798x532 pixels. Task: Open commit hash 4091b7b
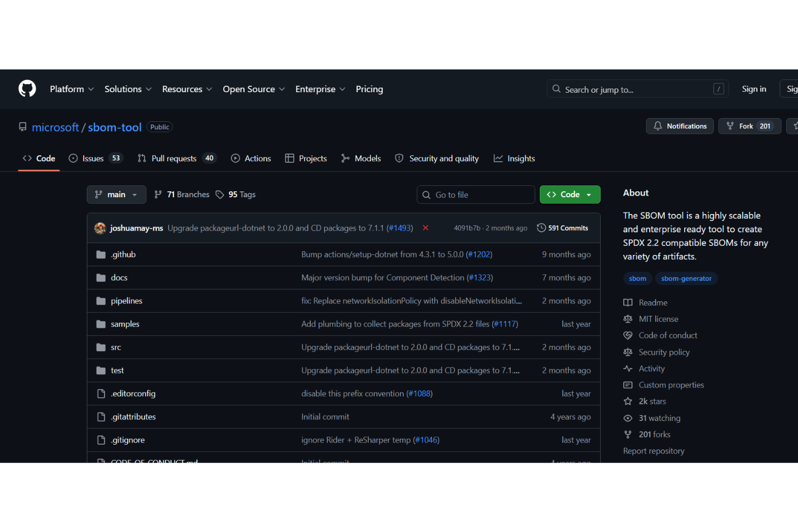[467, 228]
